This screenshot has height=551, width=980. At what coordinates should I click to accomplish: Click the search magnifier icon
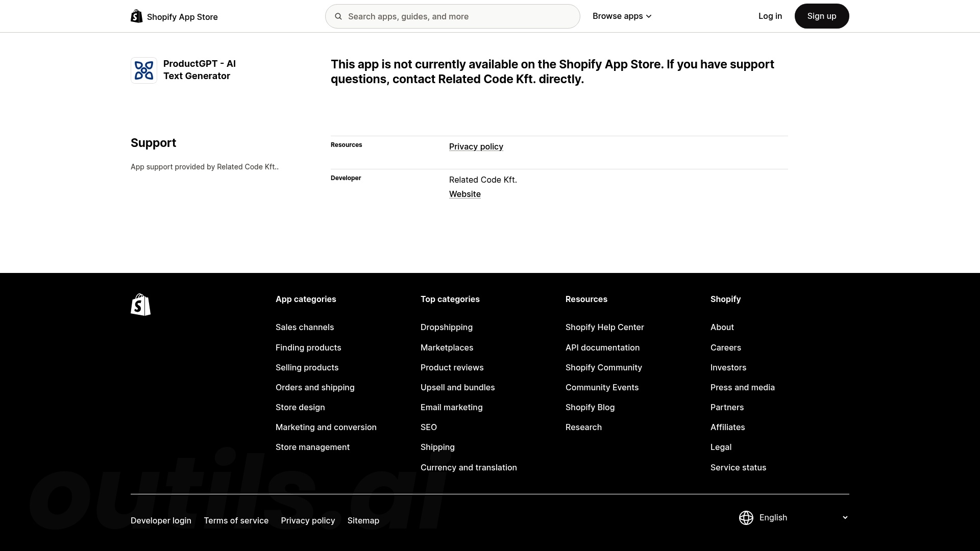click(338, 16)
